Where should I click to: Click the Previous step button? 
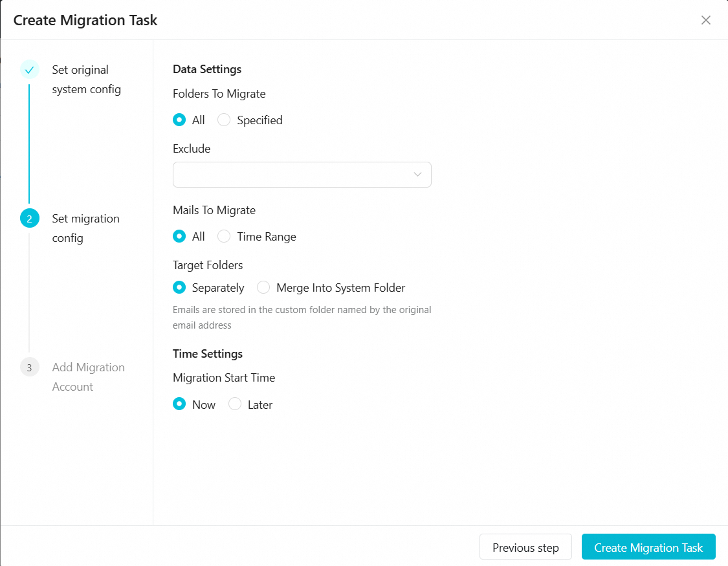(x=525, y=547)
